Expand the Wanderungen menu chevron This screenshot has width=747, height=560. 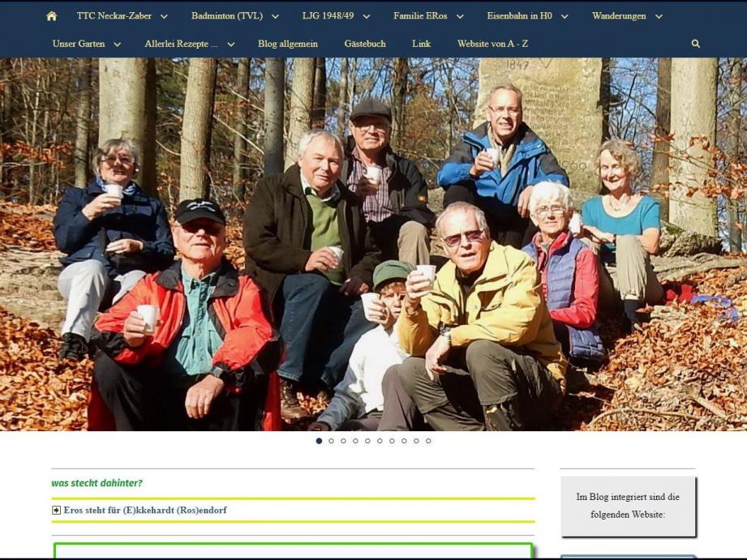click(659, 16)
